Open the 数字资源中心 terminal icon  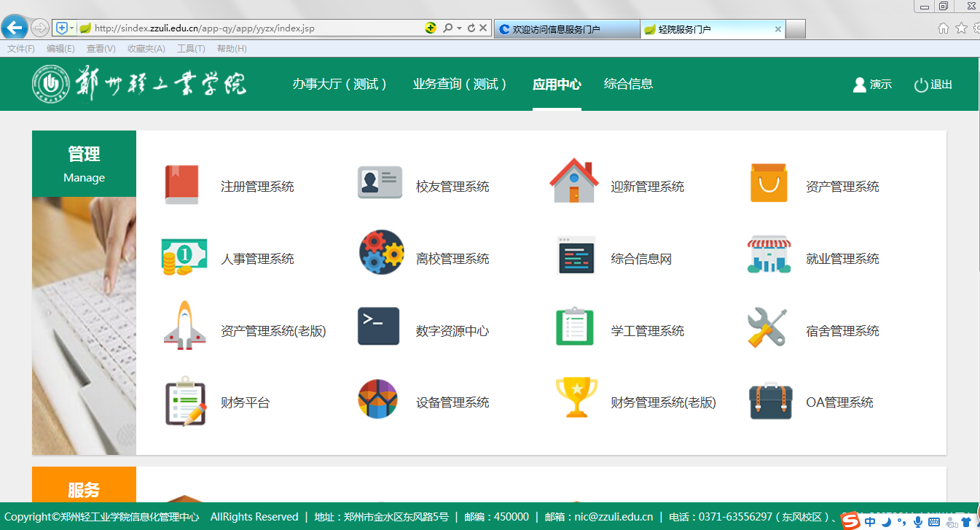(379, 326)
